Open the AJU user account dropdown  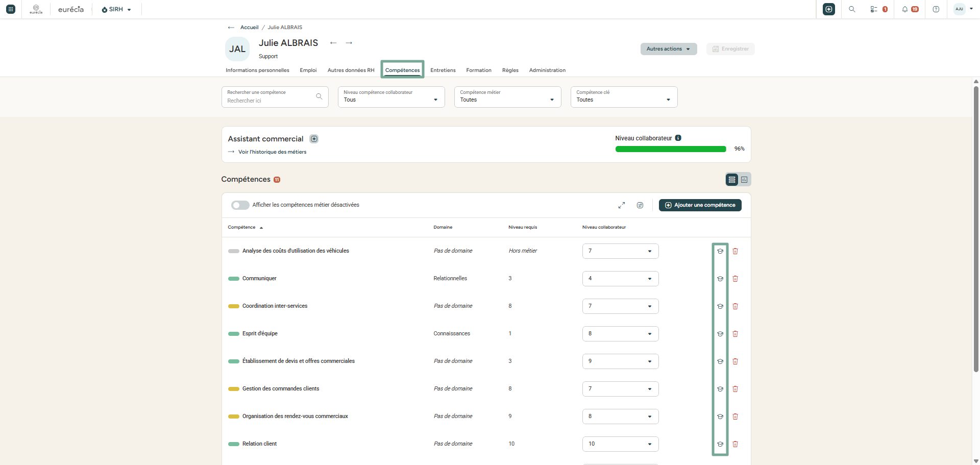(964, 9)
